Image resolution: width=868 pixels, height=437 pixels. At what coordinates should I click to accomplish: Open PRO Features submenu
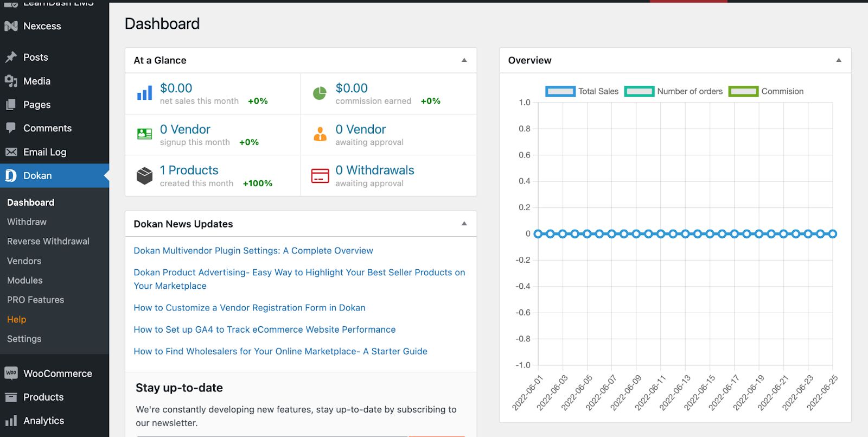(35, 300)
